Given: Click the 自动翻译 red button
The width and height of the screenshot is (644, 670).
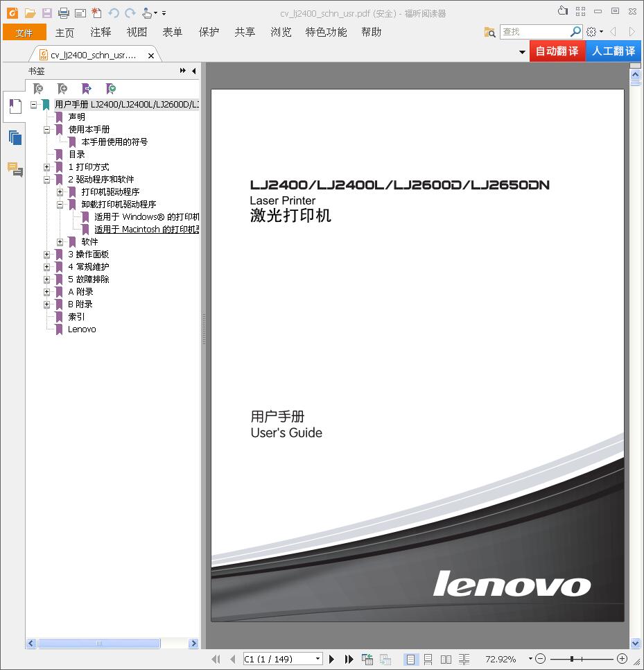Looking at the screenshot, I should coord(557,51).
